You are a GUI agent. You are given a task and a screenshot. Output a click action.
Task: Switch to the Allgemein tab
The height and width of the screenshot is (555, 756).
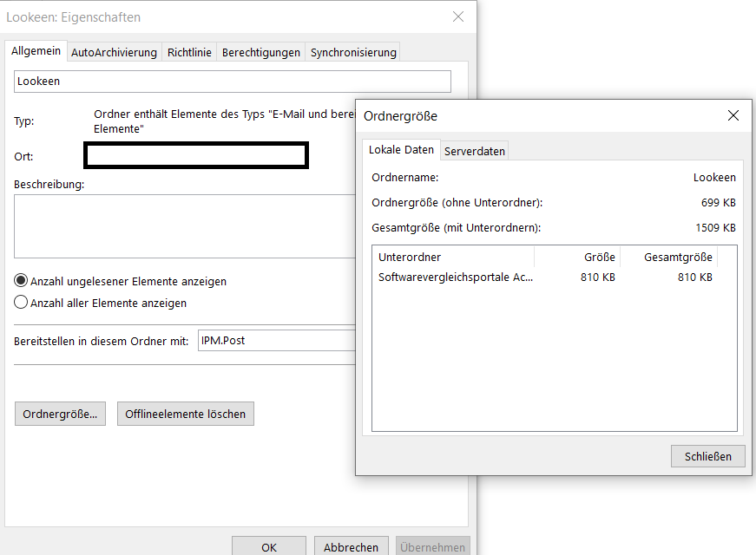coord(36,51)
